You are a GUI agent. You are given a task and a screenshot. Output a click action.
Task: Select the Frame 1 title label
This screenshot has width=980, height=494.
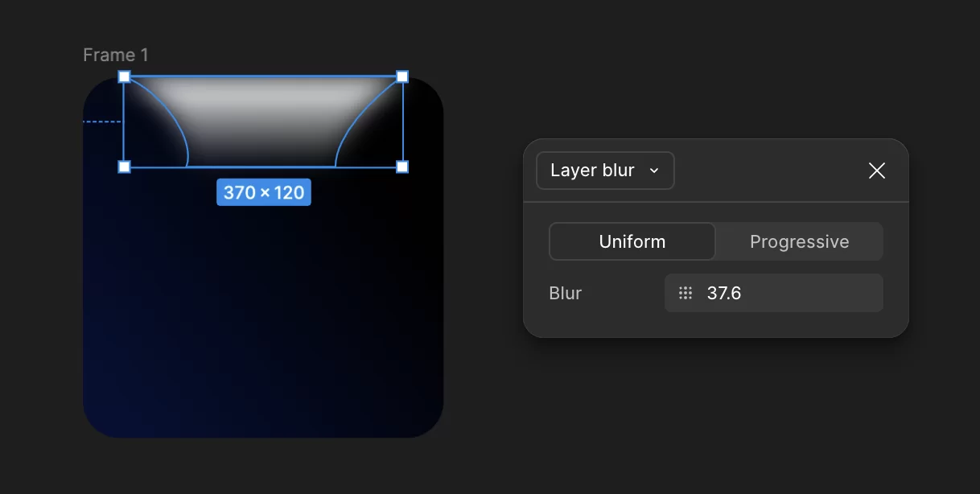[x=116, y=55]
